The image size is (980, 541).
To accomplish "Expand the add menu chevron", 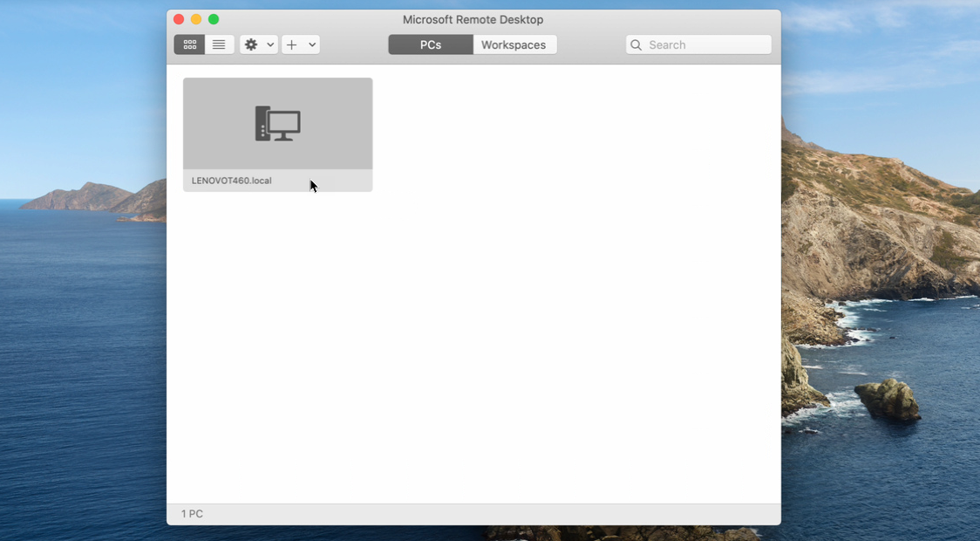I will 312,45.
